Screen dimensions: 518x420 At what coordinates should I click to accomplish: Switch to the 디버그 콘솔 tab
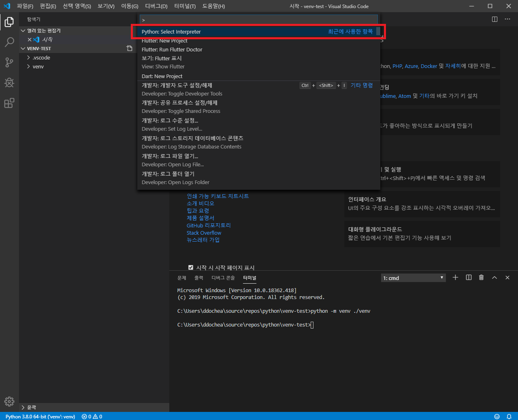(x=223, y=278)
